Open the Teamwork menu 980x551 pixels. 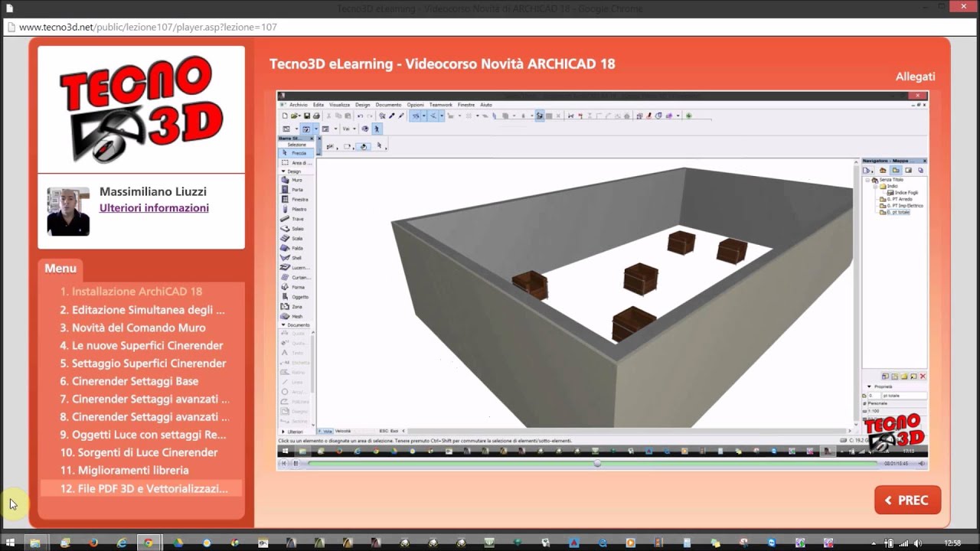pyautogui.click(x=440, y=105)
